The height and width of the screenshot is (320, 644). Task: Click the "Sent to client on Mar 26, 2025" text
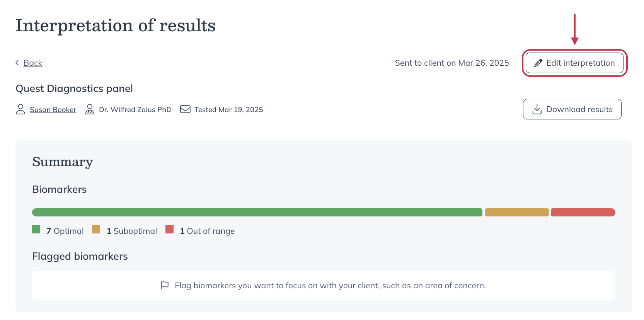[451, 63]
